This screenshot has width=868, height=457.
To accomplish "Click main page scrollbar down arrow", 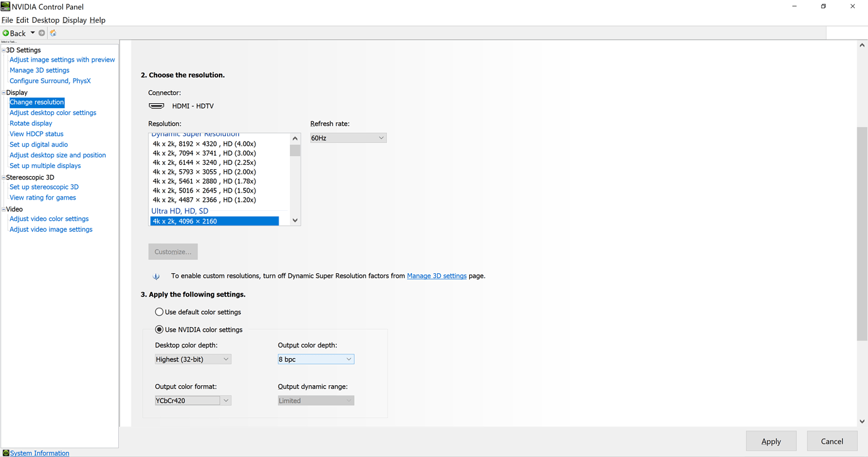I will pos(862,421).
